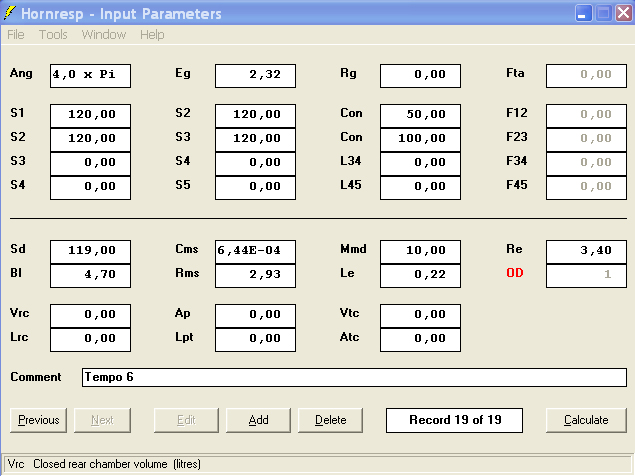Image resolution: width=635 pixels, height=476 pixels.
Task: Open the Window menu
Action: coord(104,34)
